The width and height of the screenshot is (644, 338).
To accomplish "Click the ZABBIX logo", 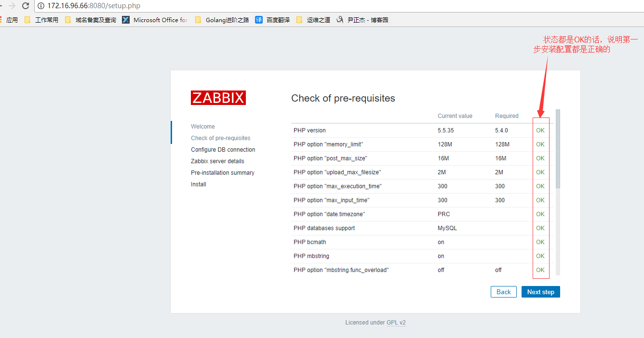I will click(x=218, y=98).
